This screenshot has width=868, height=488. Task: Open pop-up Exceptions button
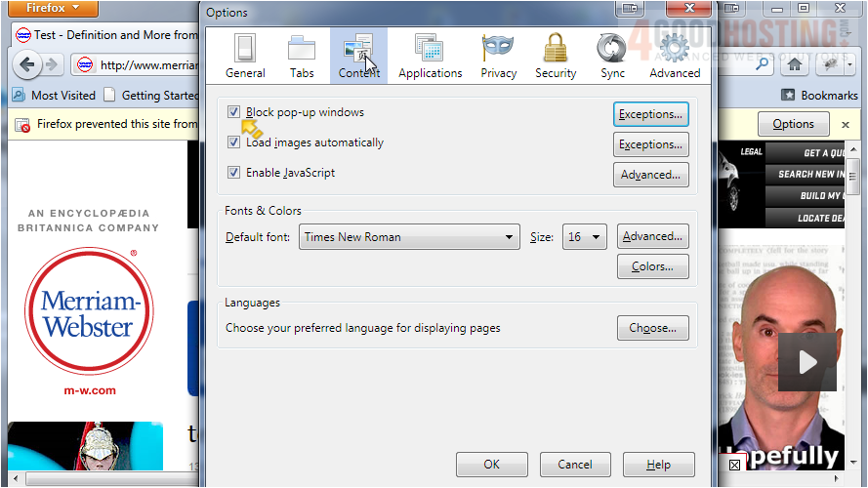[651, 114]
